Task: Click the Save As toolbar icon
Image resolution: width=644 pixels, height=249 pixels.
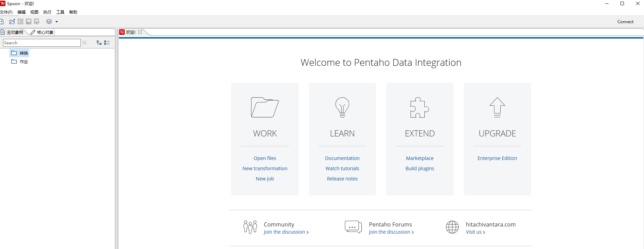Action: [x=37, y=21]
